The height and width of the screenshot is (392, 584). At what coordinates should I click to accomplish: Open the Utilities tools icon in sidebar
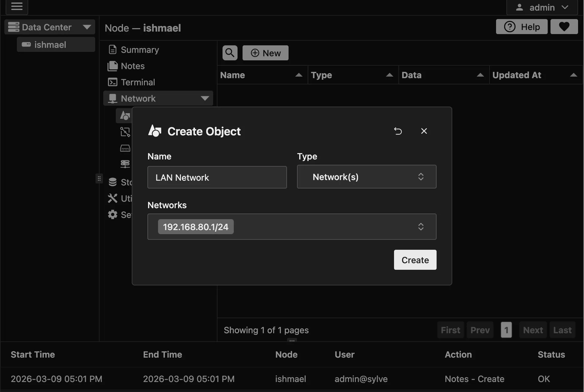pyautogui.click(x=113, y=198)
